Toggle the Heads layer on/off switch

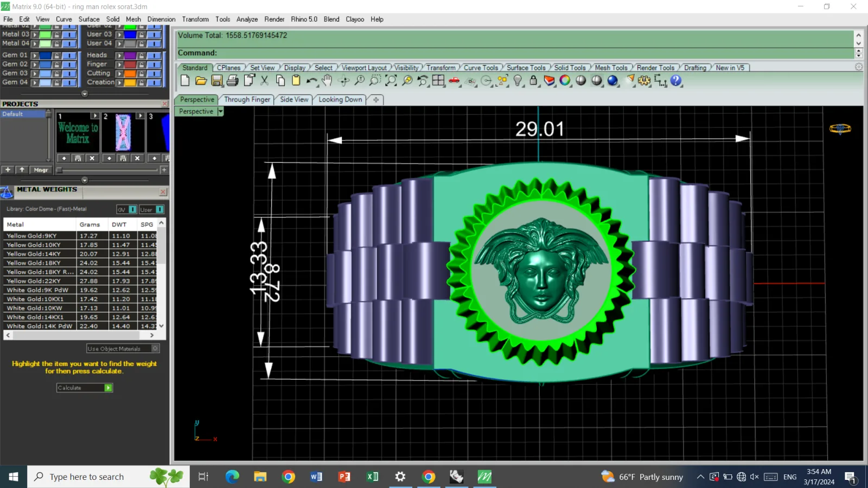(154, 55)
